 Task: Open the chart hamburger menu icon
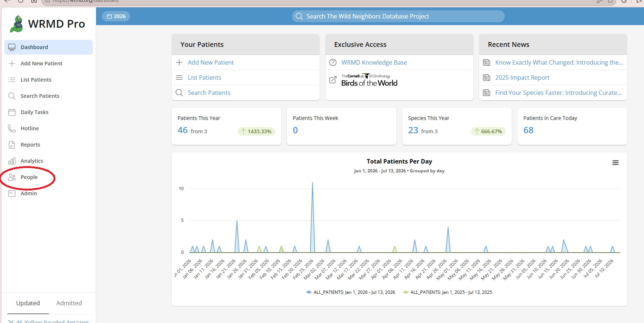(616, 163)
